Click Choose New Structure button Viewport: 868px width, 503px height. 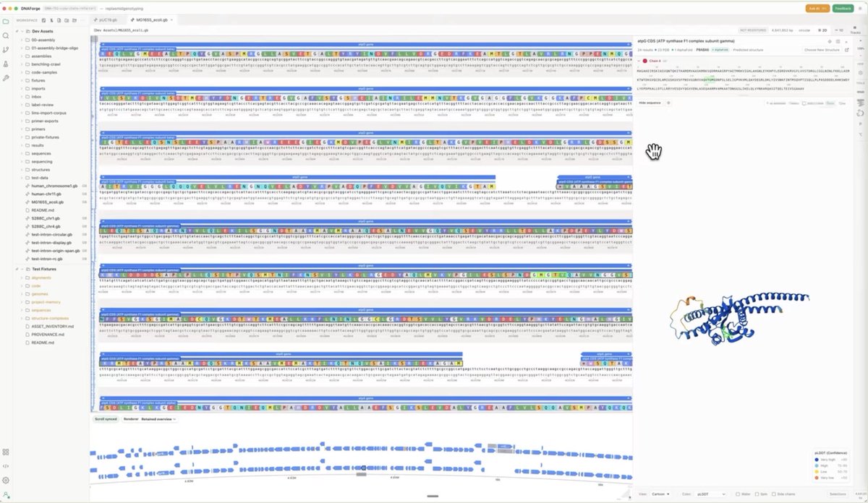(822, 50)
